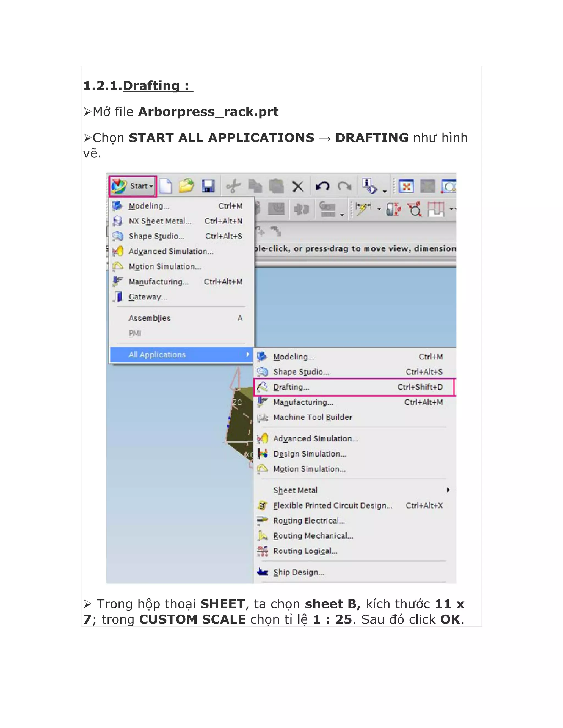Select Manufacturing in the Start menu
This screenshot has height=728, width=563.
182,282
